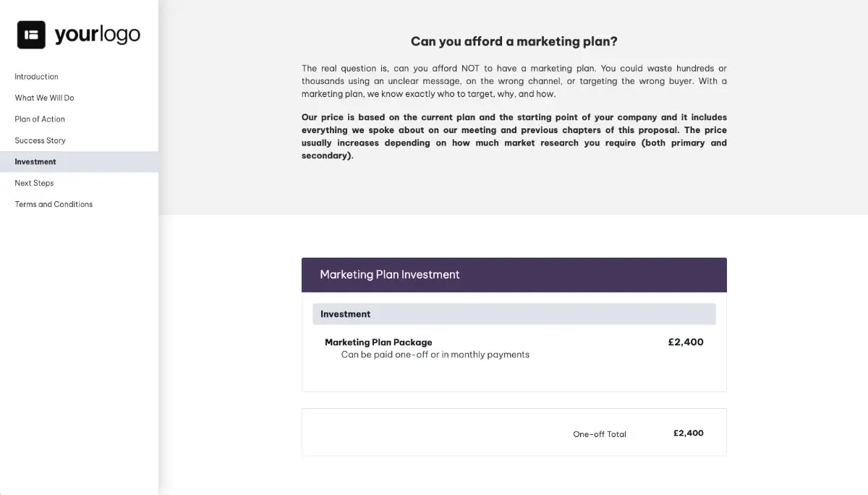View the Success Story section
The height and width of the screenshot is (495, 868).
click(x=40, y=140)
